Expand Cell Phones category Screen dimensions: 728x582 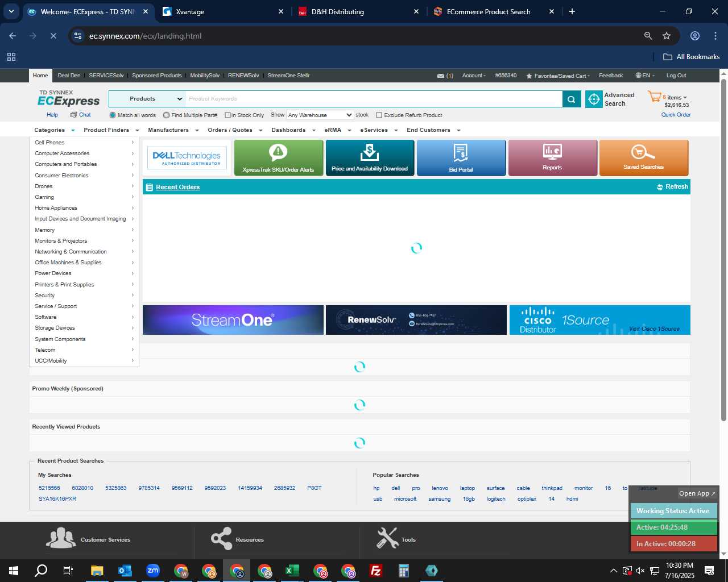coord(84,143)
